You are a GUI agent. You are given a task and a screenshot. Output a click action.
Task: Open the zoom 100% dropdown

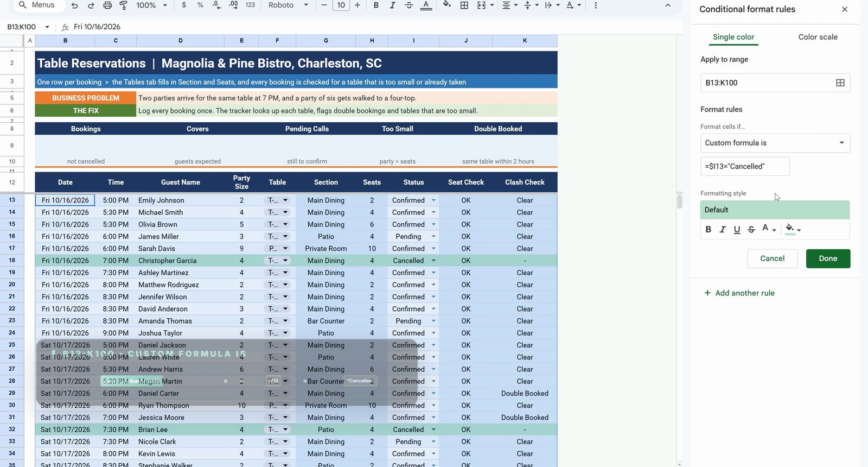pos(152,5)
